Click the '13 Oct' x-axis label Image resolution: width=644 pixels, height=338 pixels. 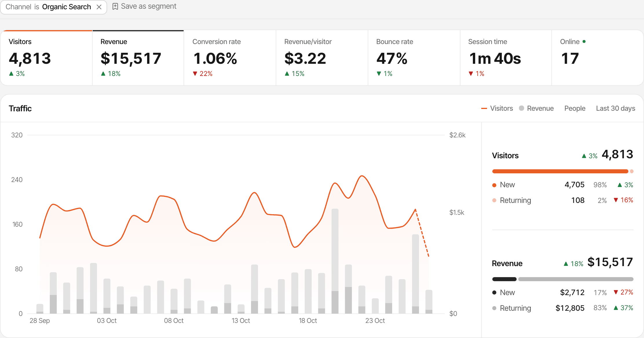click(x=241, y=321)
